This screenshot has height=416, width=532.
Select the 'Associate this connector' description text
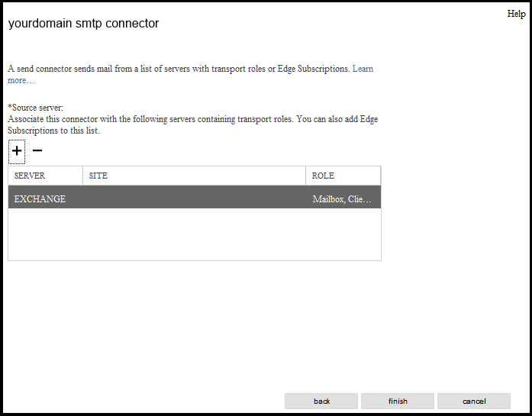[192, 125]
